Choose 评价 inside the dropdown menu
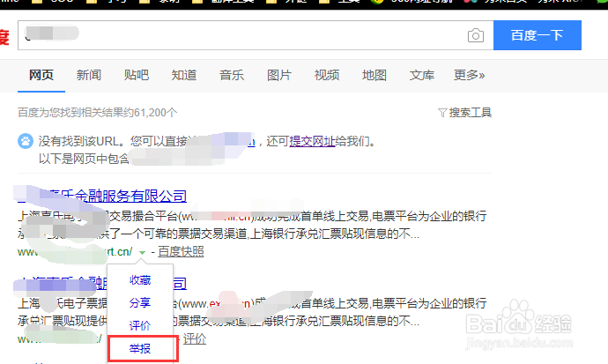The height and width of the screenshot is (364, 608). point(140,325)
